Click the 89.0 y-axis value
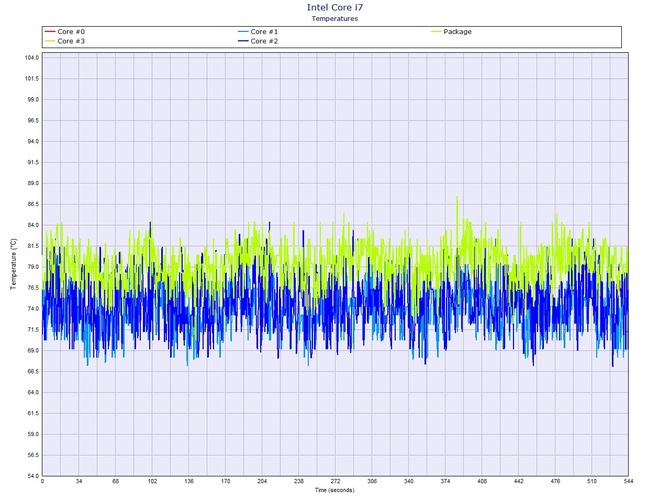The height and width of the screenshot is (502, 670). (32, 183)
